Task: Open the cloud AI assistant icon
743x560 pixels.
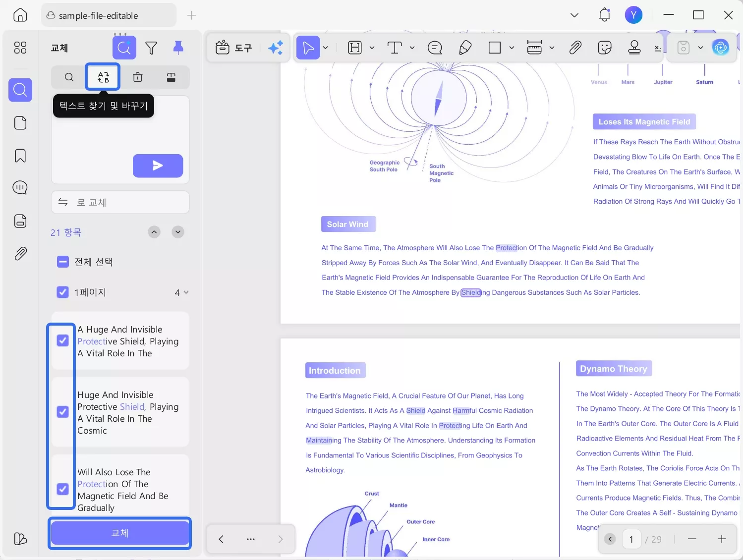Action: point(720,48)
